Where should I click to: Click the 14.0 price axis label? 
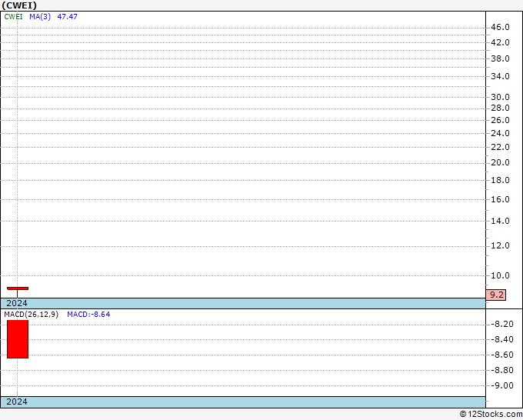(x=501, y=222)
